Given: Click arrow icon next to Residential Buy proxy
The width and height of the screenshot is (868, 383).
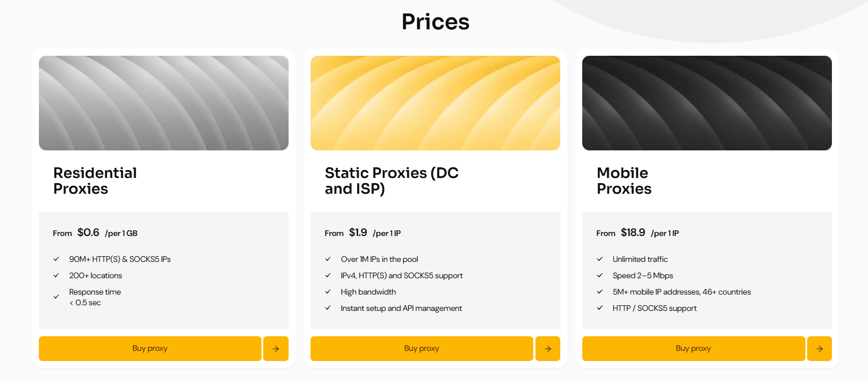Looking at the screenshot, I should point(276,349).
